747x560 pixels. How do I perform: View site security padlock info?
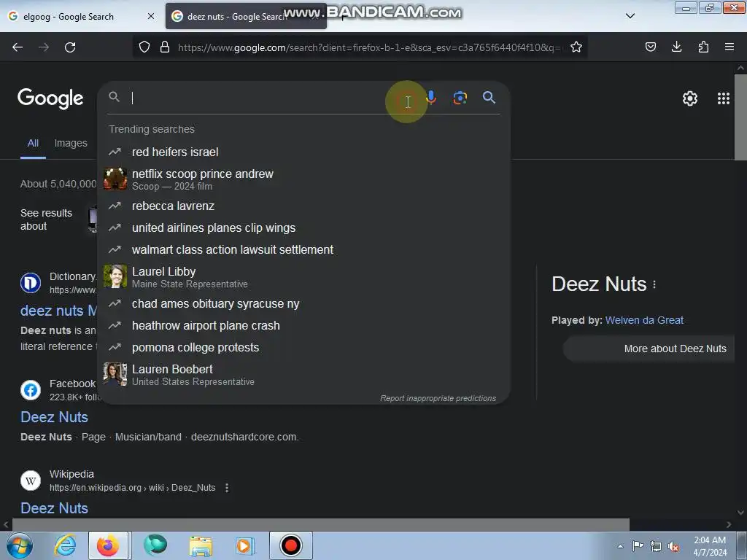tap(165, 47)
